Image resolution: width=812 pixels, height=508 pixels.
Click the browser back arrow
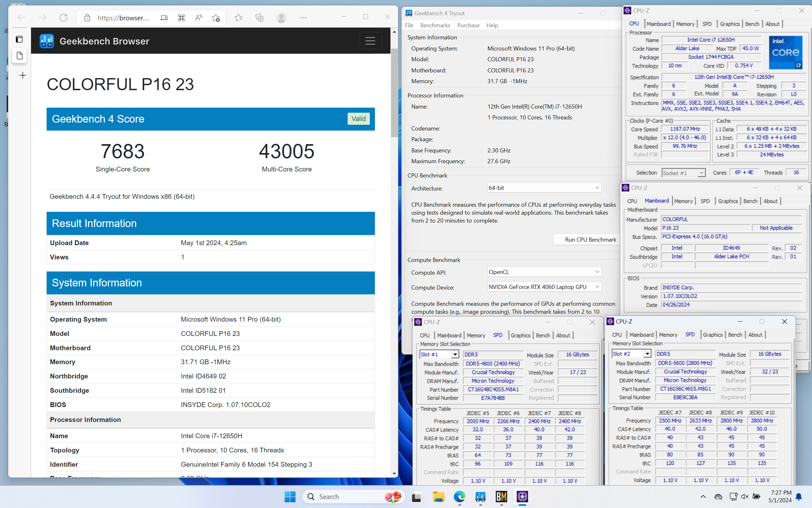pos(22,17)
